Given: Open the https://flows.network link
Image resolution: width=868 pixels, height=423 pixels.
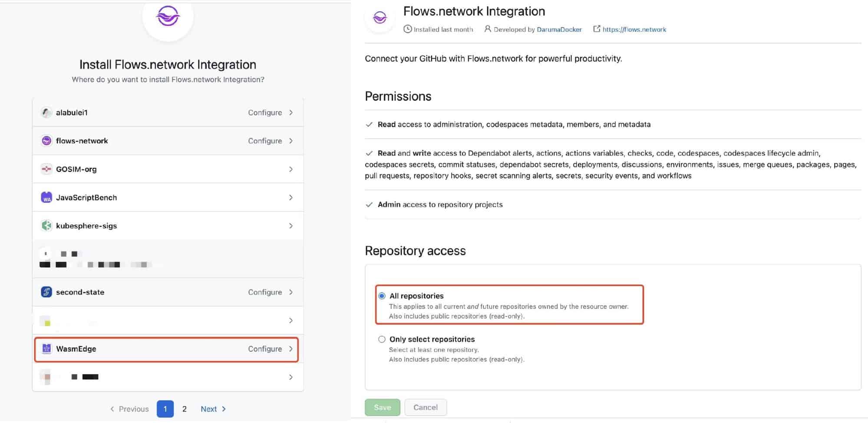Looking at the screenshot, I should [x=634, y=30].
